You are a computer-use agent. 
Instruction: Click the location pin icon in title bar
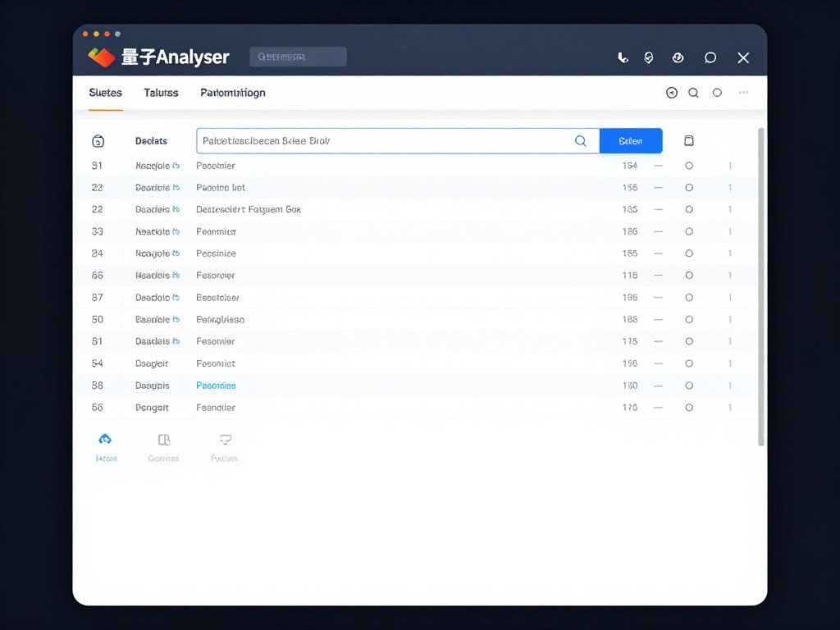[x=649, y=57]
